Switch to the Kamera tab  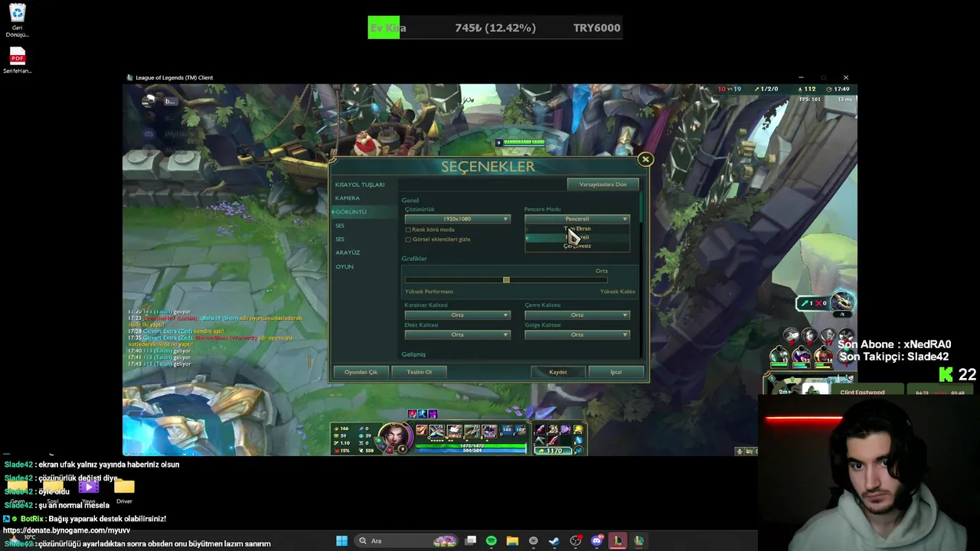click(348, 198)
